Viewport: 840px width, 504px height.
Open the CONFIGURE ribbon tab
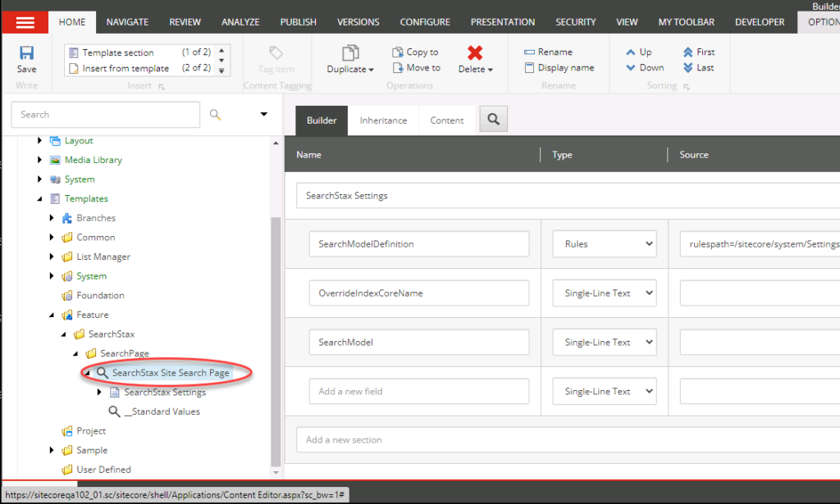tap(425, 22)
